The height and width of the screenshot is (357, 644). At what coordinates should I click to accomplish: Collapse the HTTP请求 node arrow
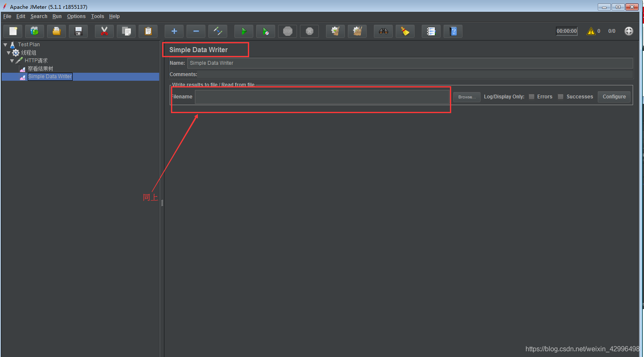[x=12, y=61]
